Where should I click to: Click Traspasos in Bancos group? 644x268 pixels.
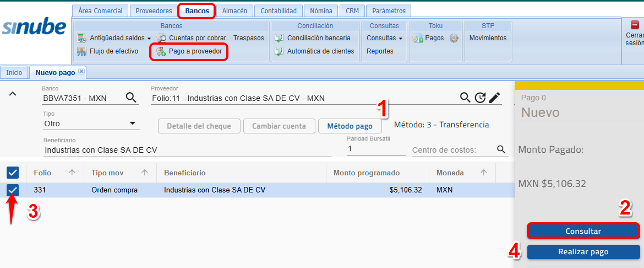tap(248, 38)
